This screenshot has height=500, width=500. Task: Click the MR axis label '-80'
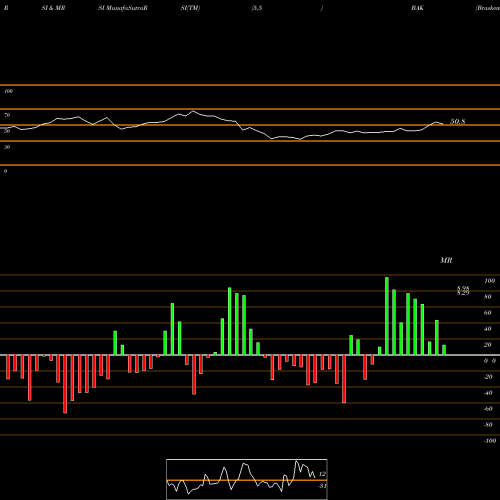pyautogui.click(x=488, y=425)
